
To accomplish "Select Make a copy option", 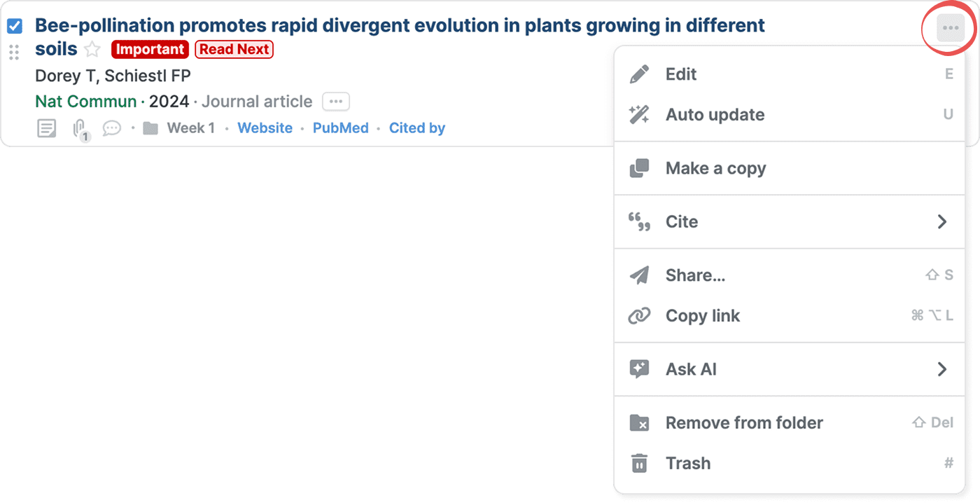I will [715, 169].
